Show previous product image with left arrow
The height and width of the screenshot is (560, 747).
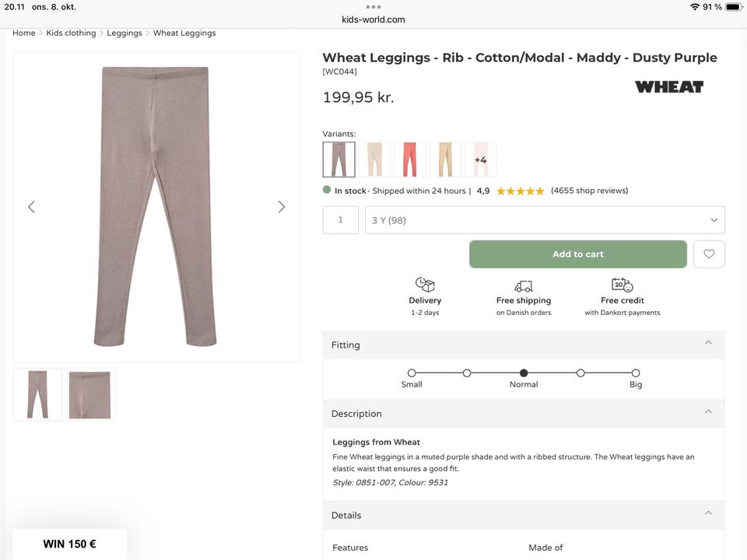click(x=32, y=207)
